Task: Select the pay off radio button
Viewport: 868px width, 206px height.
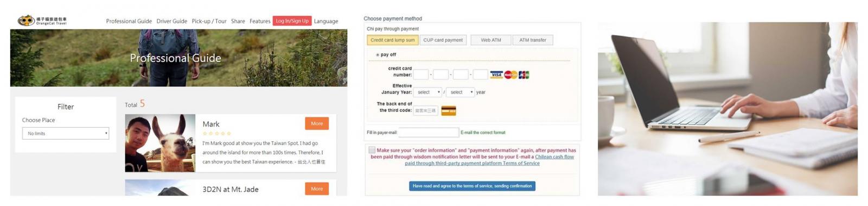Action: click(x=378, y=55)
